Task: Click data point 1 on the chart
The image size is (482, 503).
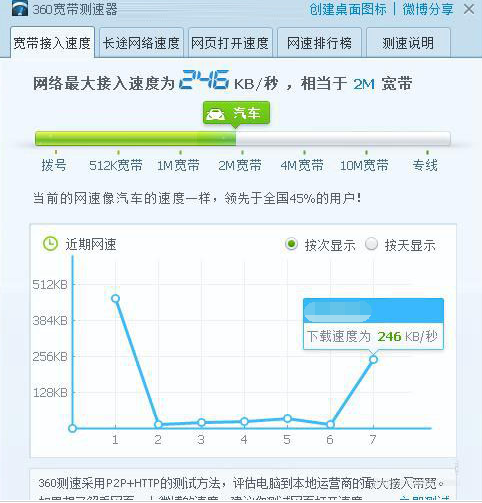Action: tap(115, 298)
